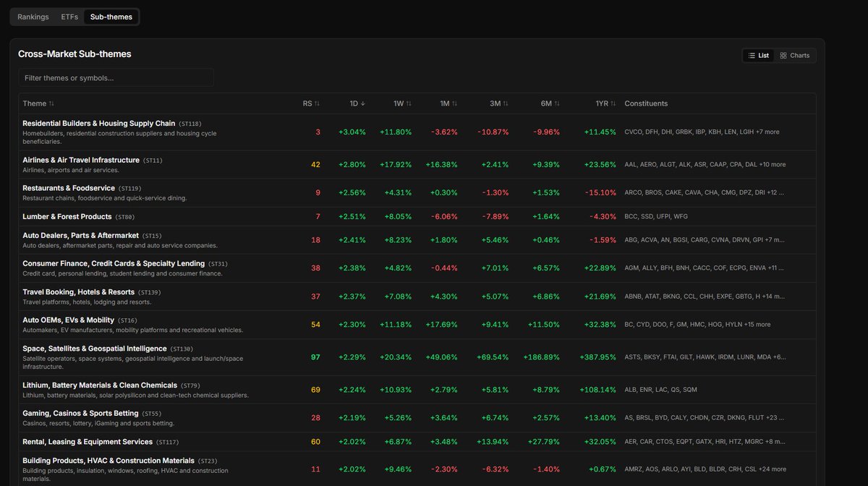Click constituents ALB, ENR, LAC, QS, SQM
The height and width of the screenshot is (486, 868).
660,390
